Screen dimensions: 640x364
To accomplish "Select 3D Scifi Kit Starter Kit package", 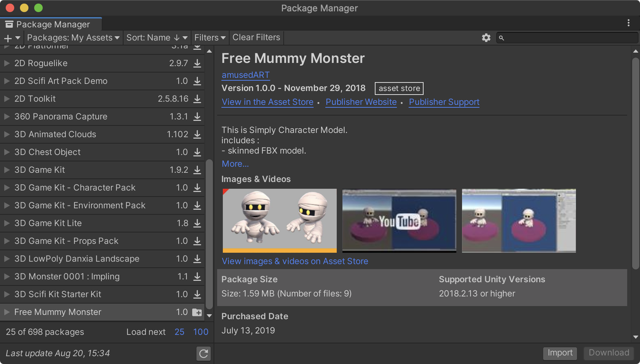I will pos(102,294).
